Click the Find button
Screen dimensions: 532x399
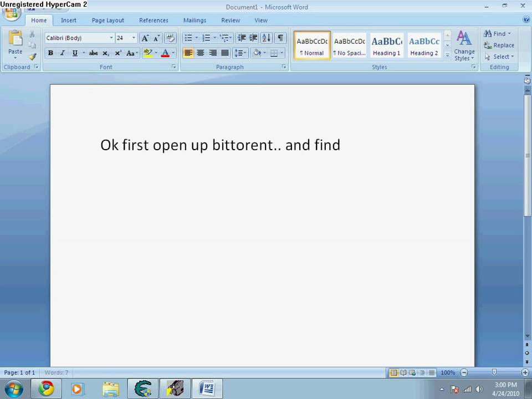[x=497, y=34]
